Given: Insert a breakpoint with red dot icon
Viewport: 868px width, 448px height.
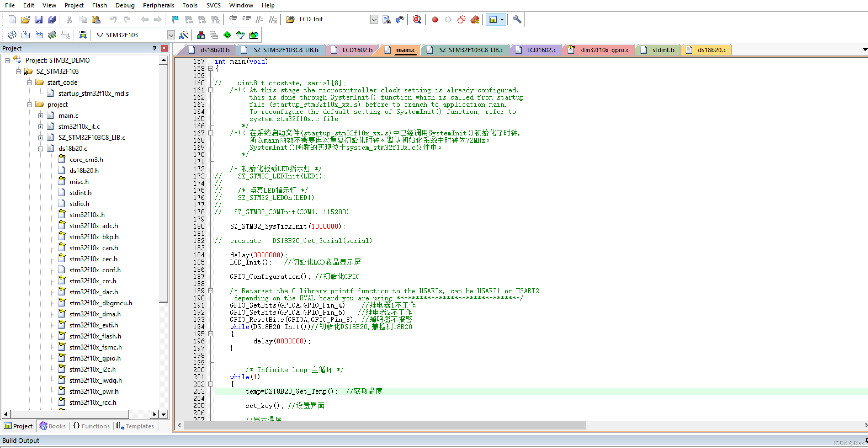Looking at the screenshot, I should click(435, 20).
